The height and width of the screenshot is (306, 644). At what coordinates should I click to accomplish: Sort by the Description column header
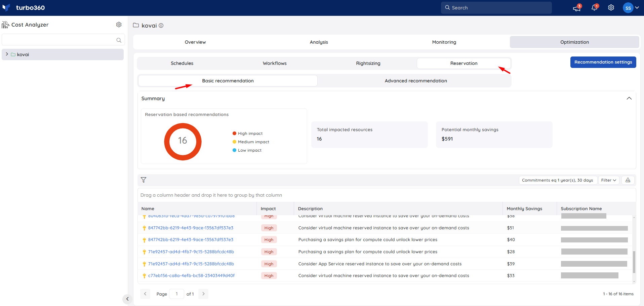click(310, 208)
